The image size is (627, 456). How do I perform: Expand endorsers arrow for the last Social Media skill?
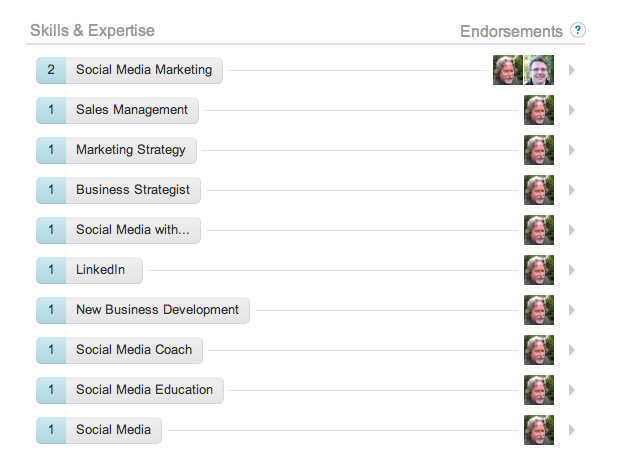[x=572, y=430]
